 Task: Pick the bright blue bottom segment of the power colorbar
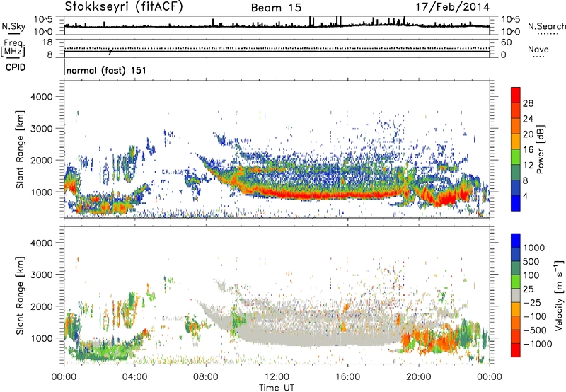pyautogui.click(x=516, y=204)
